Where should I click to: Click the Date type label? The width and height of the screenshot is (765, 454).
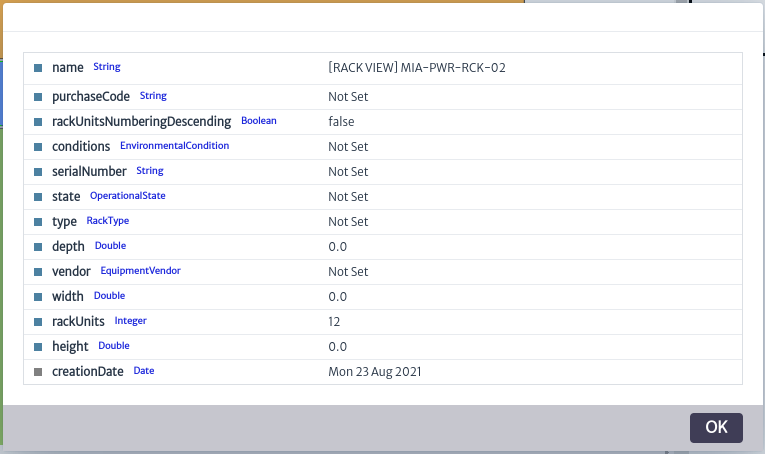coord(144,371)
